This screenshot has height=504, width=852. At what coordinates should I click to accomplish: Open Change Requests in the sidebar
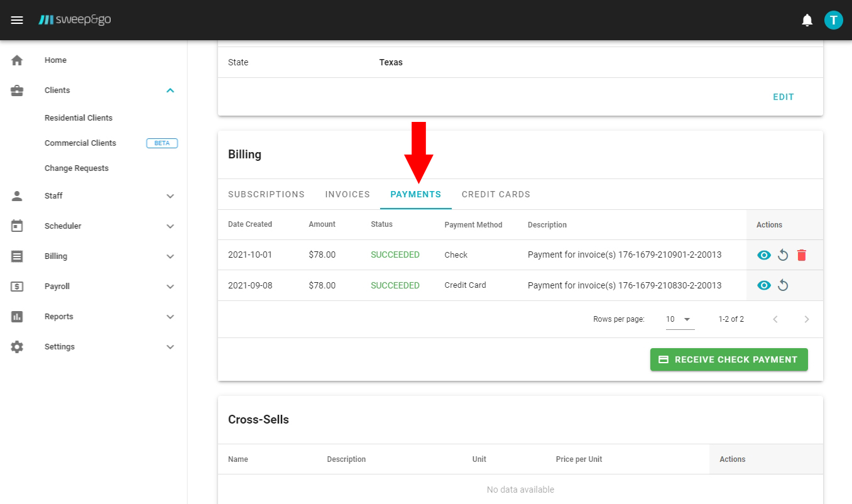point(77,168)
